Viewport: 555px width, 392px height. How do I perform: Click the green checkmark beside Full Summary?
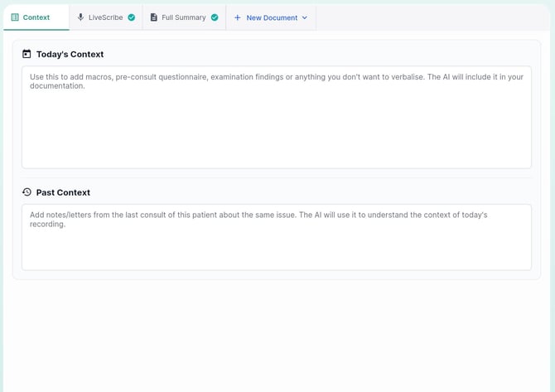tap(215, 17)
